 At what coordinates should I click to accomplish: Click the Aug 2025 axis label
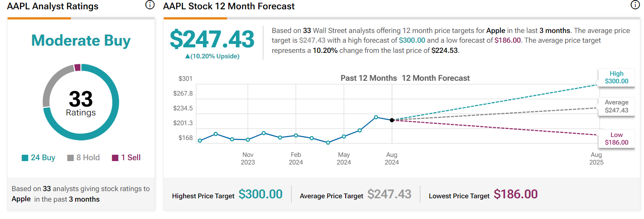(x=596, y=159)
